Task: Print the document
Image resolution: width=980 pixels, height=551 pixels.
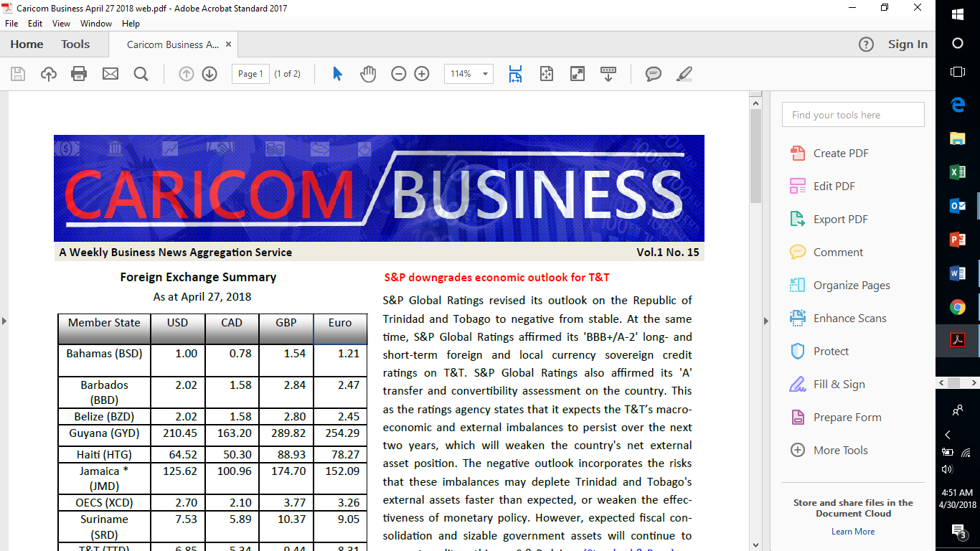Action: (x=79, y=73)
